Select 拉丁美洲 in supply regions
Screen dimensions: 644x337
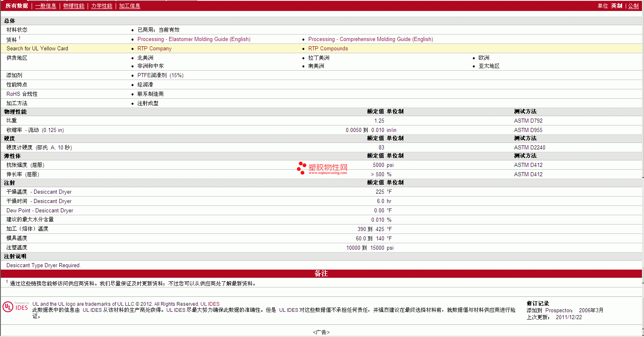[319, 58]
